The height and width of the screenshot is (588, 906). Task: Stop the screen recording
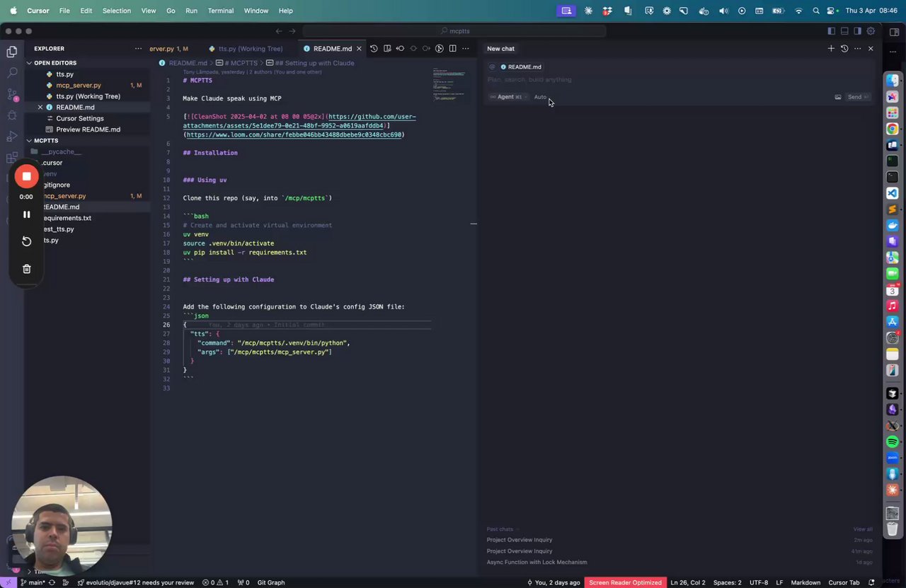(26, 176)
